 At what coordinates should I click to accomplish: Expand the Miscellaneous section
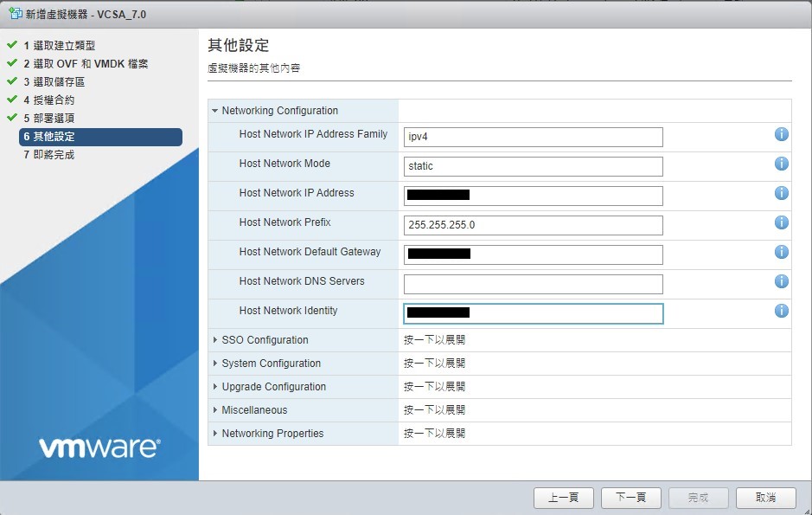pyautogui.click(x=215, y=409)
